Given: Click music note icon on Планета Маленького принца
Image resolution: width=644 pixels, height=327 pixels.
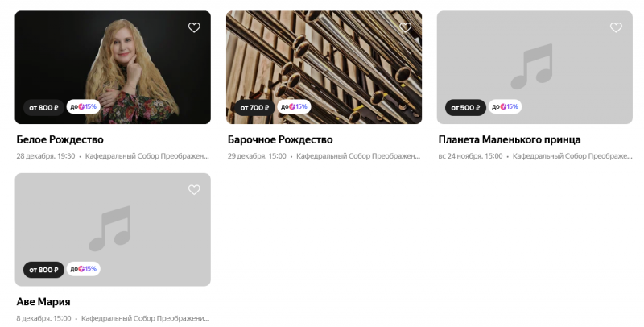Looking at the screenshot, I should (x=532, y=66).
